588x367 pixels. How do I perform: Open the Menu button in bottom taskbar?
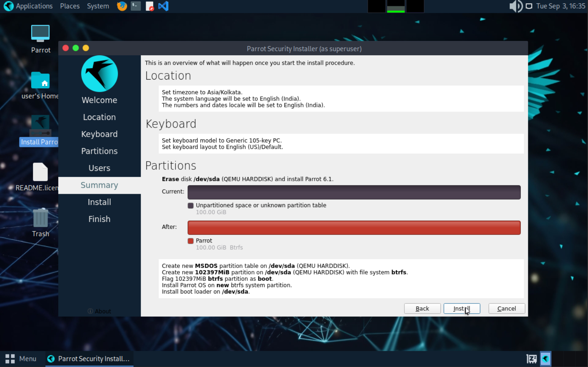pos(21,359)
